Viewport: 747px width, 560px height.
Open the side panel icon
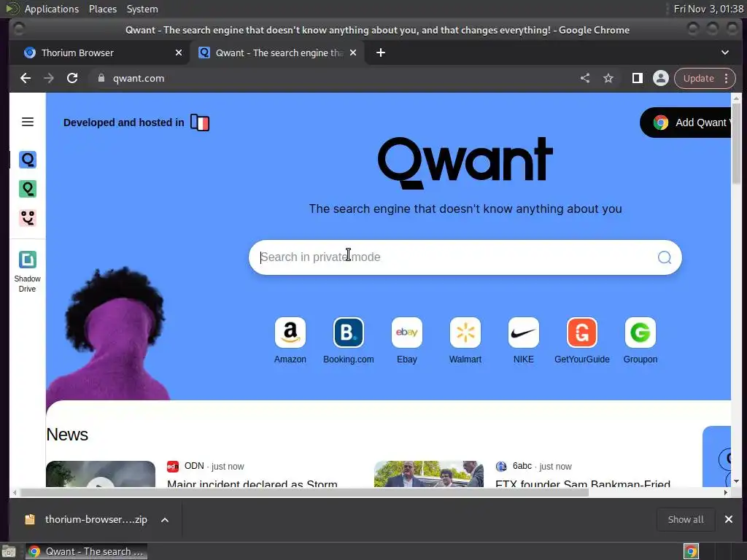pos(637,78)
